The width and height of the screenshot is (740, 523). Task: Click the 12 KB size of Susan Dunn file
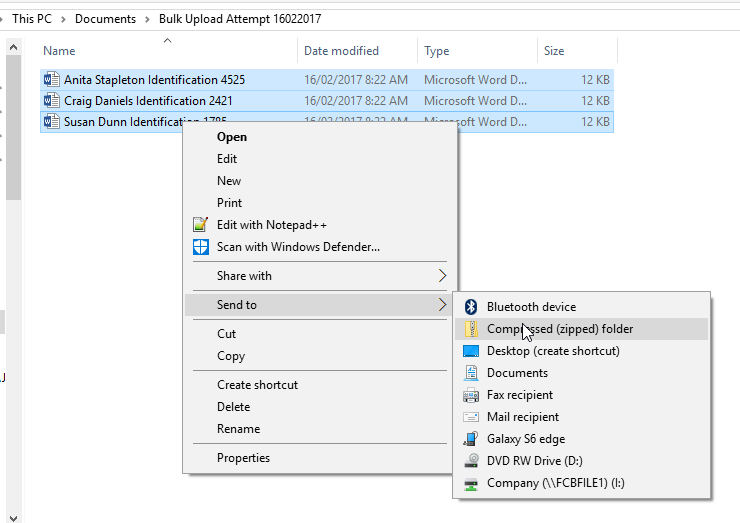tap(595, 122)
